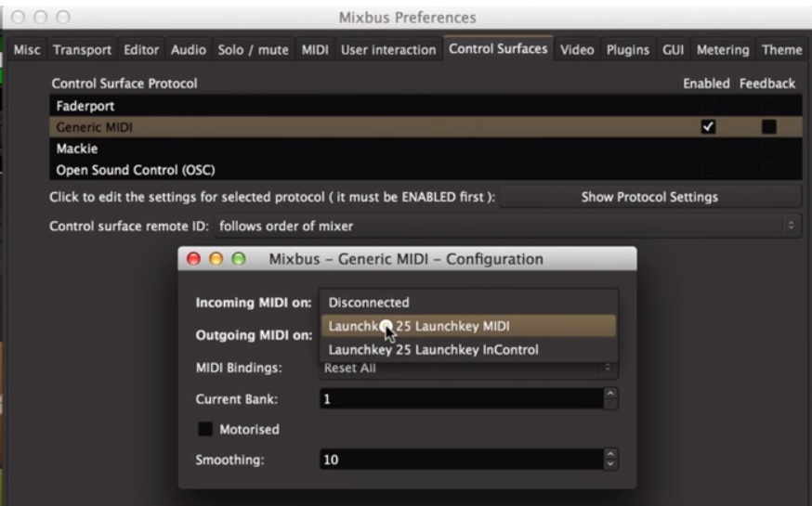Click Show Protocol Settings button
812x506 pixels.
pos(649,197)
